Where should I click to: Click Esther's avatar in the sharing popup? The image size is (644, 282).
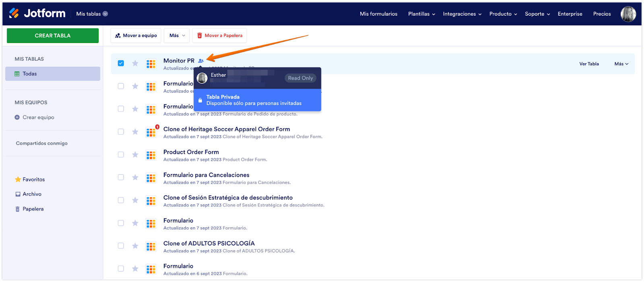202,78
